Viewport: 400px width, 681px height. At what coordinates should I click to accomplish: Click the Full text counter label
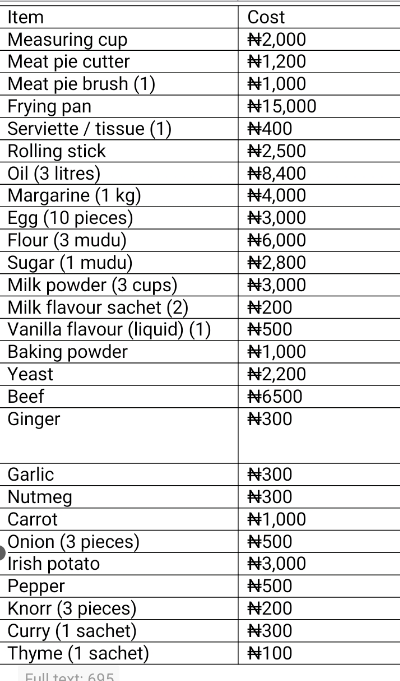click(x=69, y=676)
